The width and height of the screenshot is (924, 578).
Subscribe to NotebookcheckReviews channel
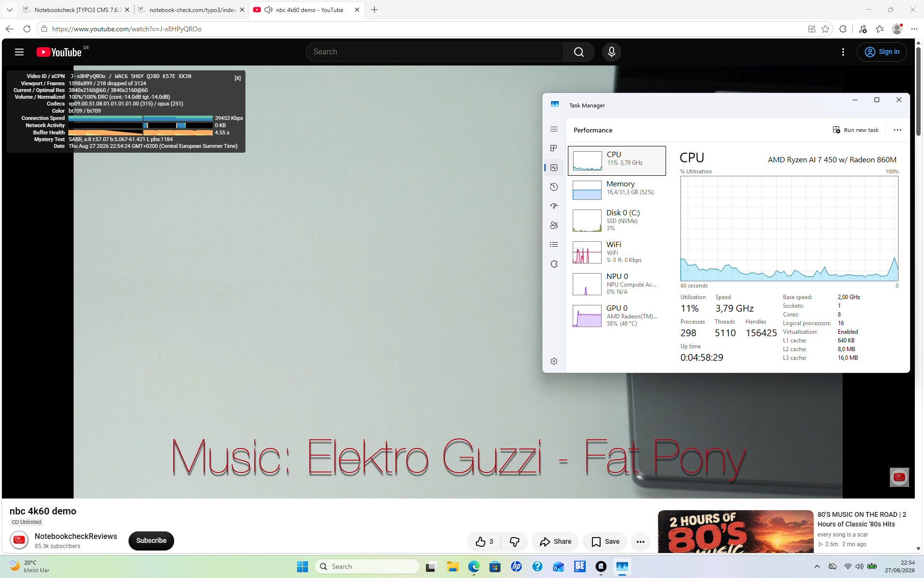[151, 540]
